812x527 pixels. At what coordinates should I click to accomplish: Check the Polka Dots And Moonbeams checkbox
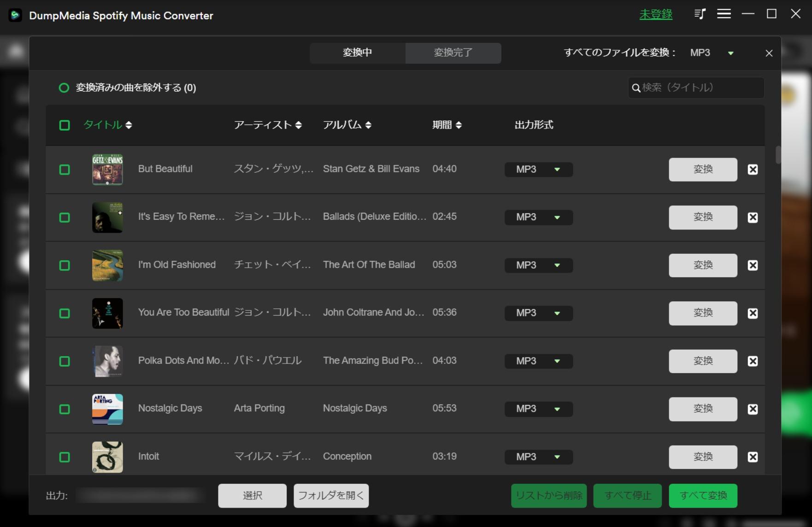(65, 361)
